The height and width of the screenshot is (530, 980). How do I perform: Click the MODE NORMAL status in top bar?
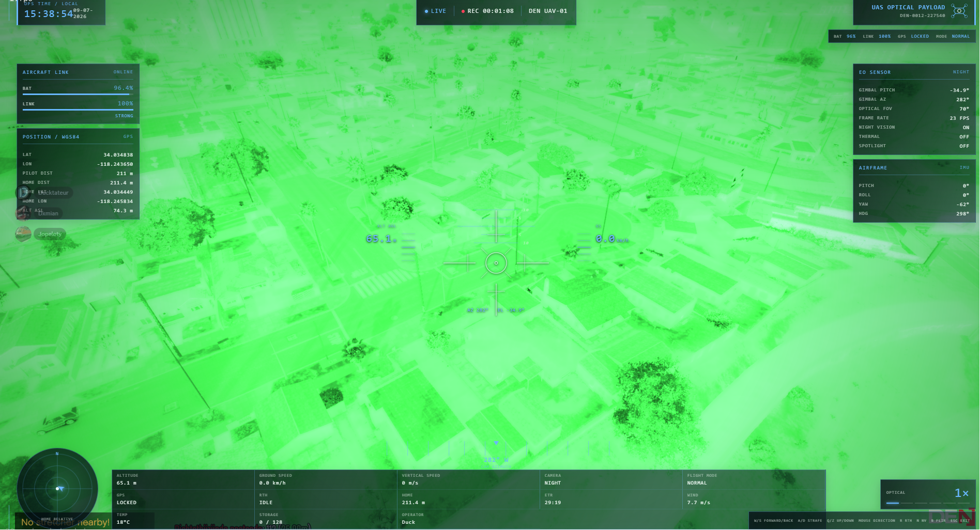point(953,37)
